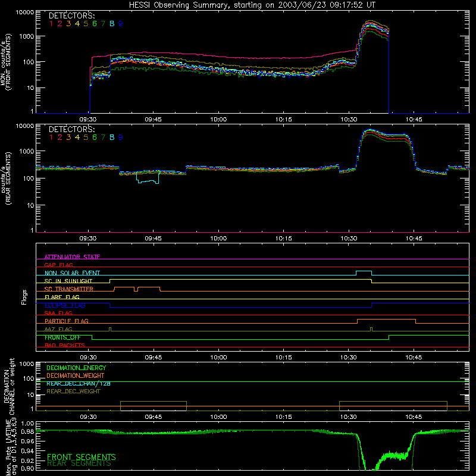This screenshot has height=476, width=476.
Task: Select the ECLIPSE_FLAG label
Action: click(x=65, y=305)
